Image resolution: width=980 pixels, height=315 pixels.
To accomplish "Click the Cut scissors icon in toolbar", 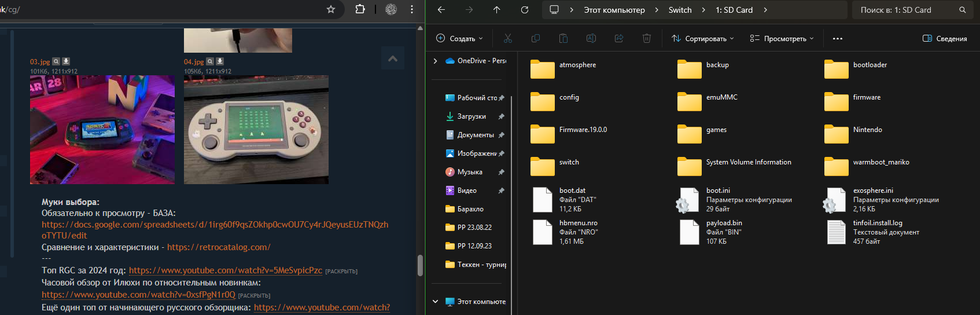I will point(508,38).
